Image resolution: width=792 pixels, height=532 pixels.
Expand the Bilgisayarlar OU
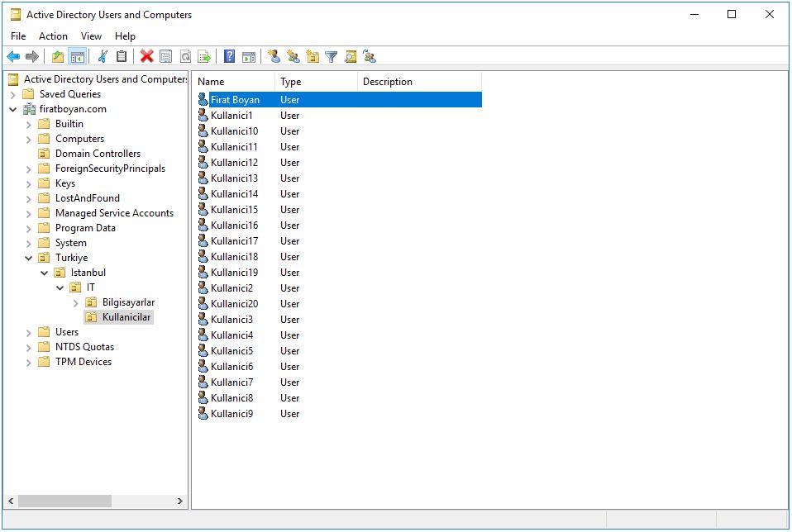pyautogui.click(x=76, y=303)
